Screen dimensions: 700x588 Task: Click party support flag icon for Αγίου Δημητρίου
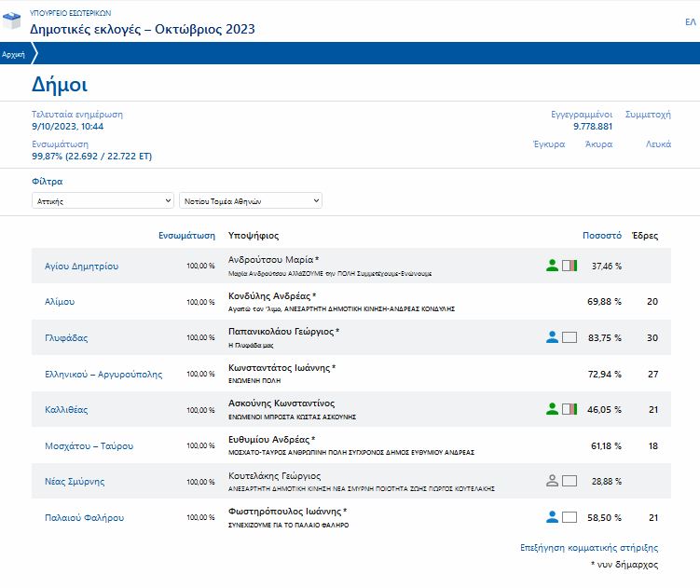tap(570, 267)
